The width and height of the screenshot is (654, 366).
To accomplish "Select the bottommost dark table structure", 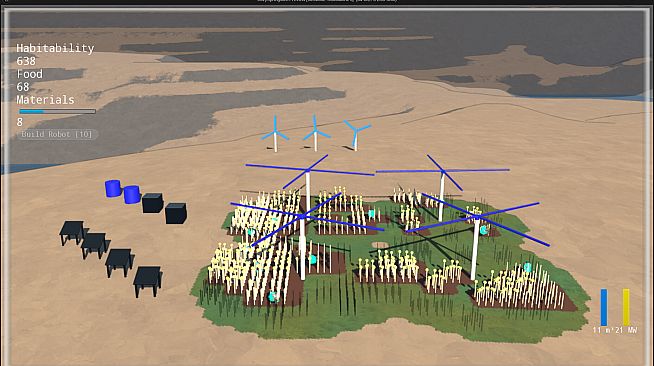I will pos(148,281).
